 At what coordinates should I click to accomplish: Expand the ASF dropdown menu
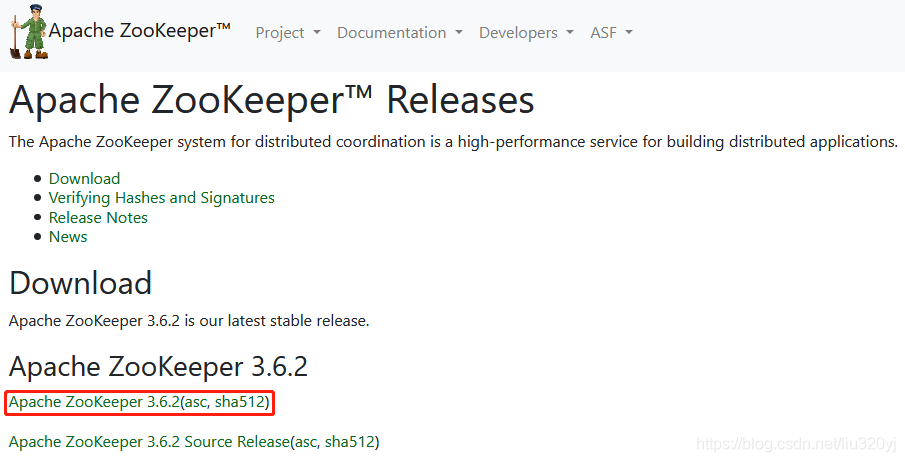(611, 33)
